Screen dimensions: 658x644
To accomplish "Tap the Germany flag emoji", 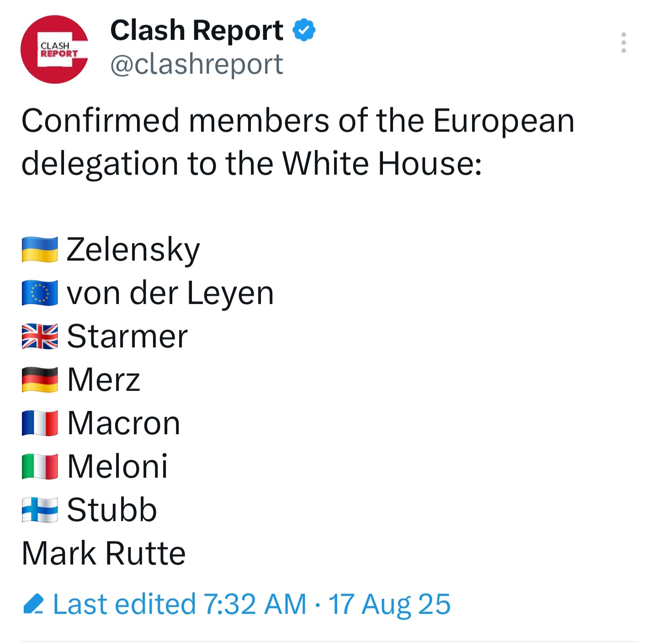I will coord(40,380).
